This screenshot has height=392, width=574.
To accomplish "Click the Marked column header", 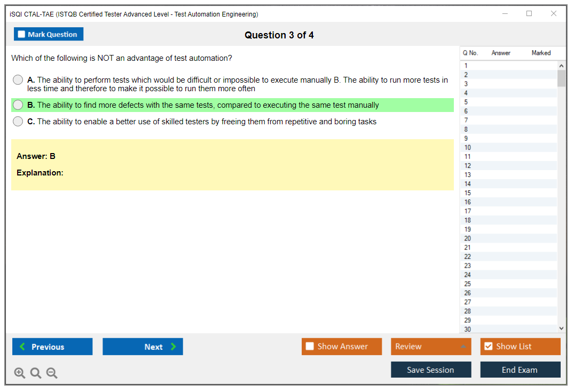I will pyautogui.click(x=541, y=53).
